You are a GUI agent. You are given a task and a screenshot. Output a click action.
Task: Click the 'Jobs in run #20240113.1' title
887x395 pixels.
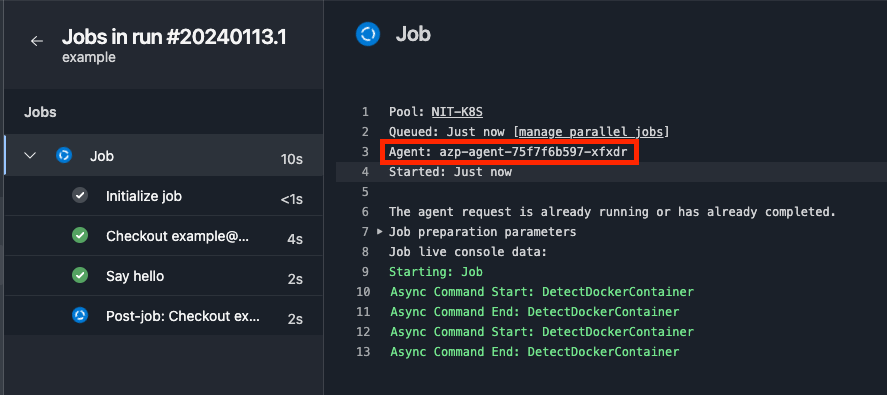pyautogui.click(x=174, y=37)
